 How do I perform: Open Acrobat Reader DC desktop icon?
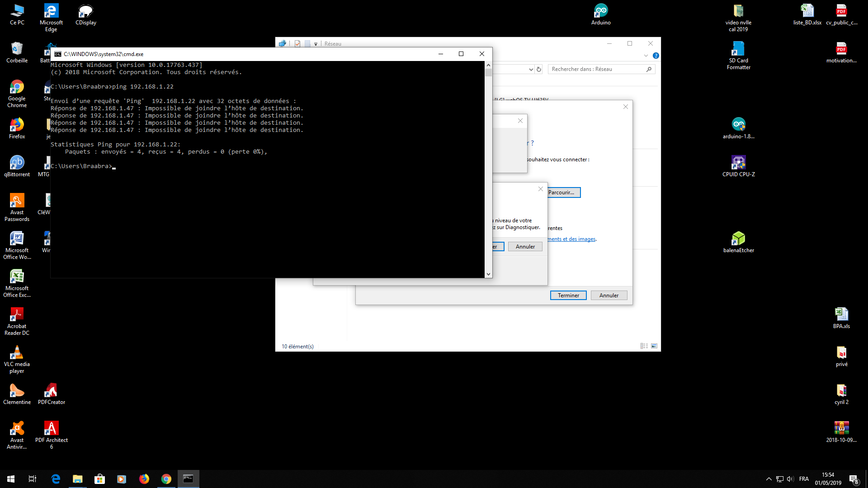pos(17,322)
